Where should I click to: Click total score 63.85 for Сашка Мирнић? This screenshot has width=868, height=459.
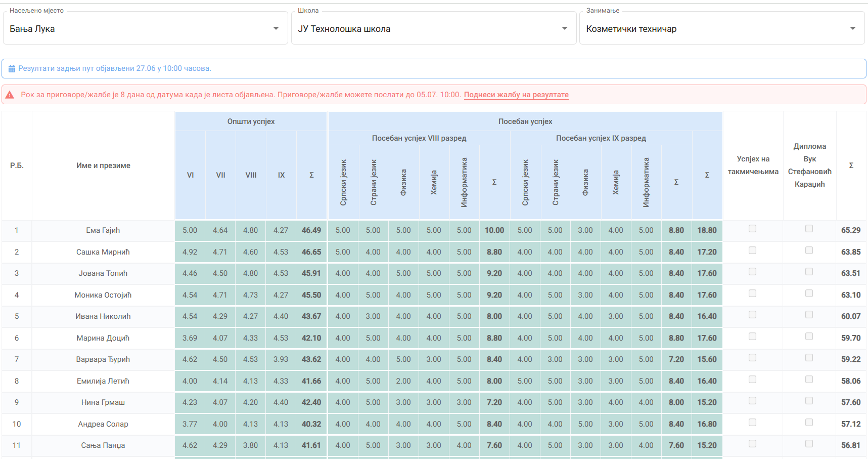tap(851, 252)
